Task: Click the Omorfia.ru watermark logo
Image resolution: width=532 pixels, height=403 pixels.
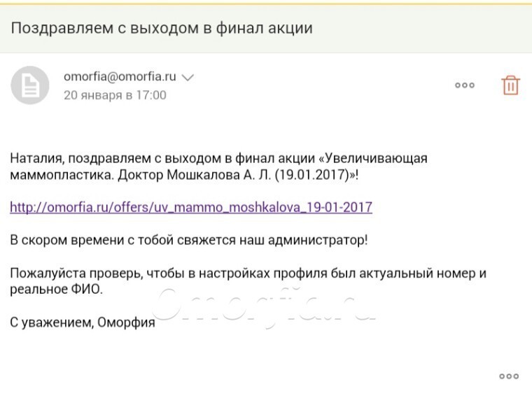Action: [263, 304]
